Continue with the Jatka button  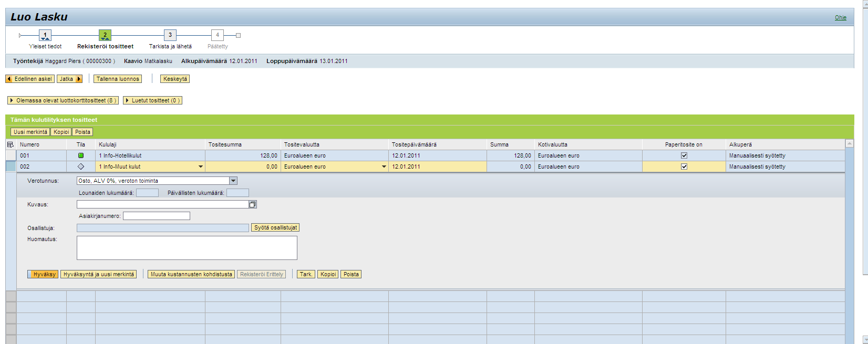(69, 79)
